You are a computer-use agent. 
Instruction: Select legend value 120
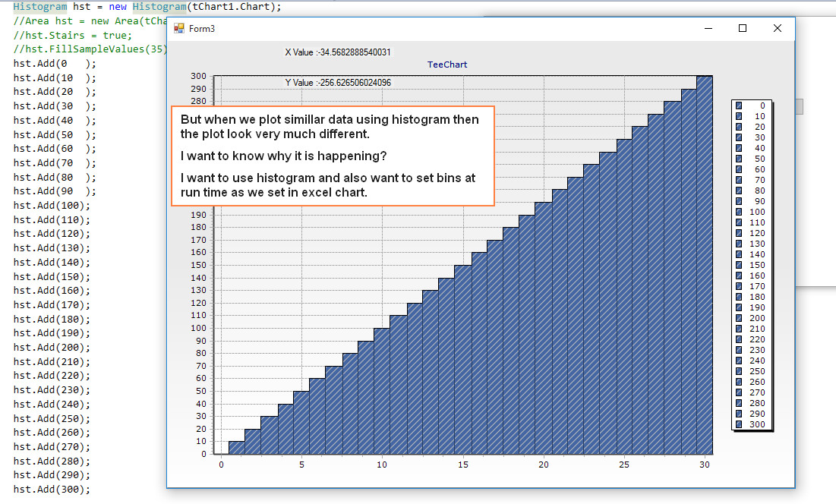point(757,233)
